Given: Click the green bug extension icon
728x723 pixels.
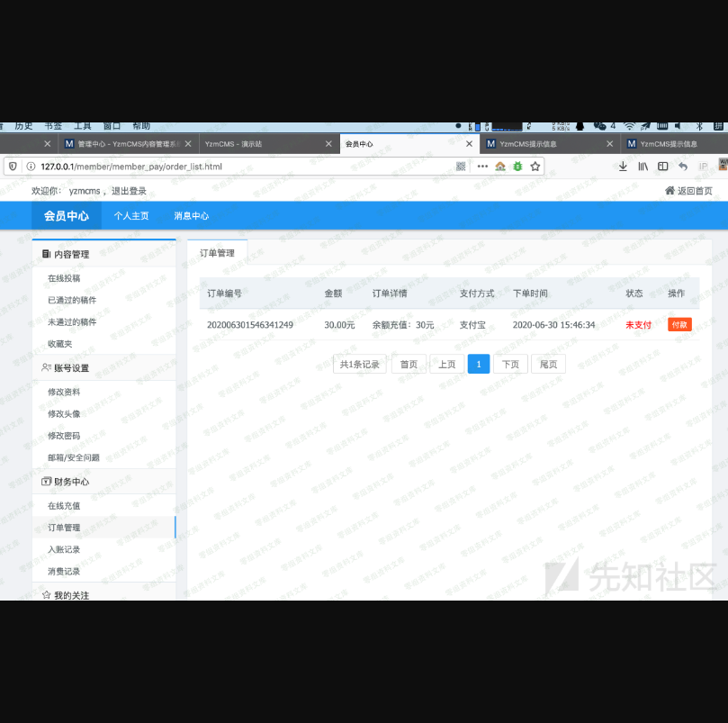Looking at the screenshot, I should tap(517, 167).
